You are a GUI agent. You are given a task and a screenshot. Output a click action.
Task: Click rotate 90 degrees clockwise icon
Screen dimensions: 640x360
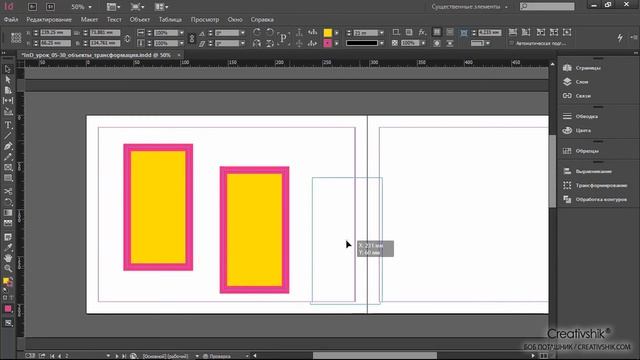pos(257,32)
